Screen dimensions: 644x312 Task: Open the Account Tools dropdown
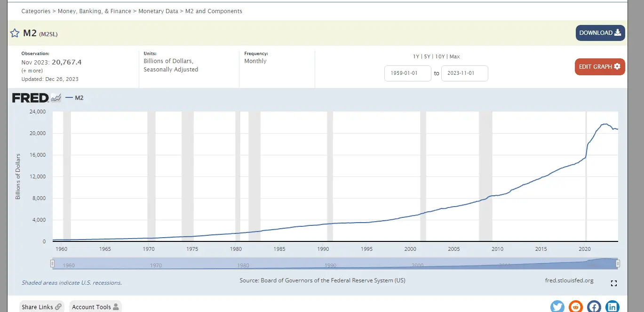[95, 307]
